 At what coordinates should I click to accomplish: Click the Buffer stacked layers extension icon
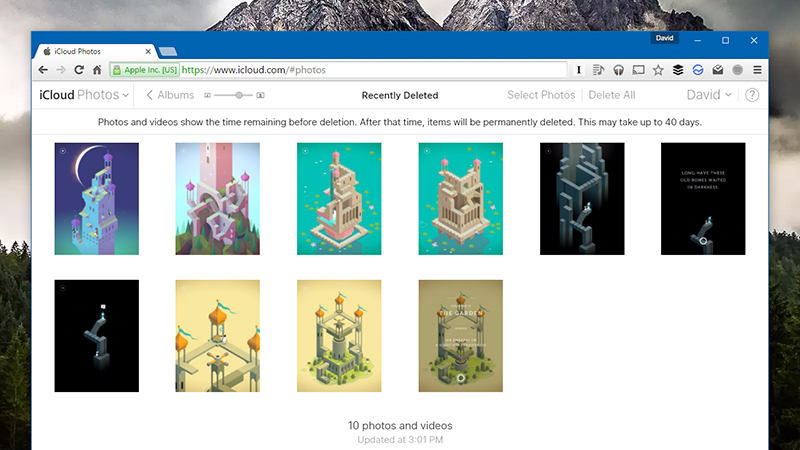click(678, 70)
